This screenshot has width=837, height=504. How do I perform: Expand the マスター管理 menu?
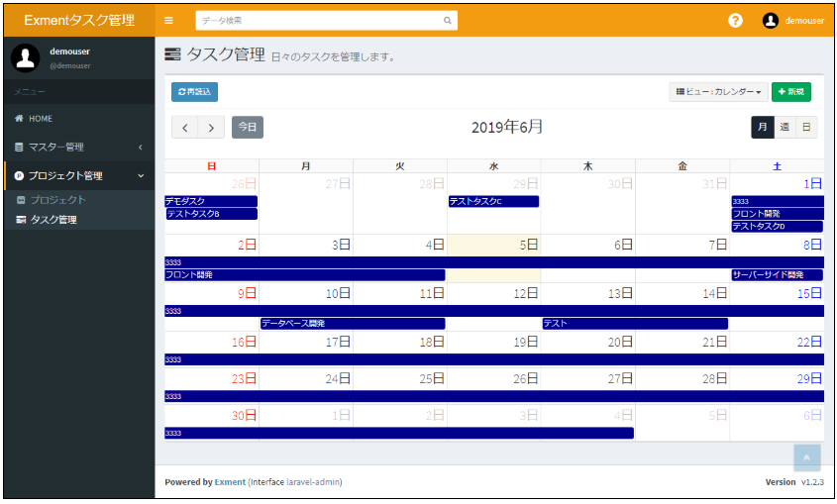(77, 148)
